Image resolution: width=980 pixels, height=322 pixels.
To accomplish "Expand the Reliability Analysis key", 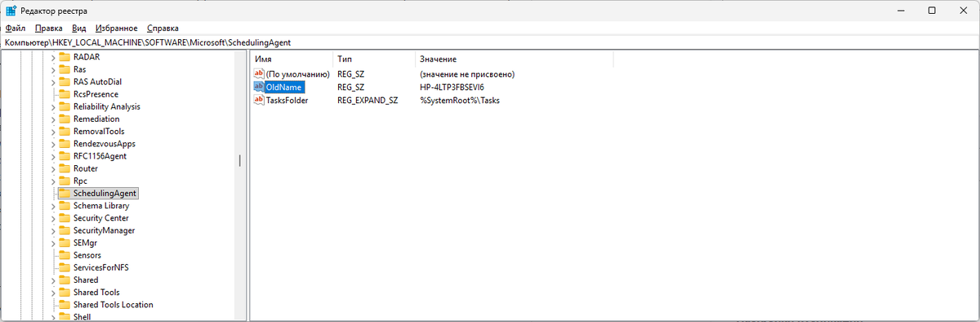I will pos(53,106).
